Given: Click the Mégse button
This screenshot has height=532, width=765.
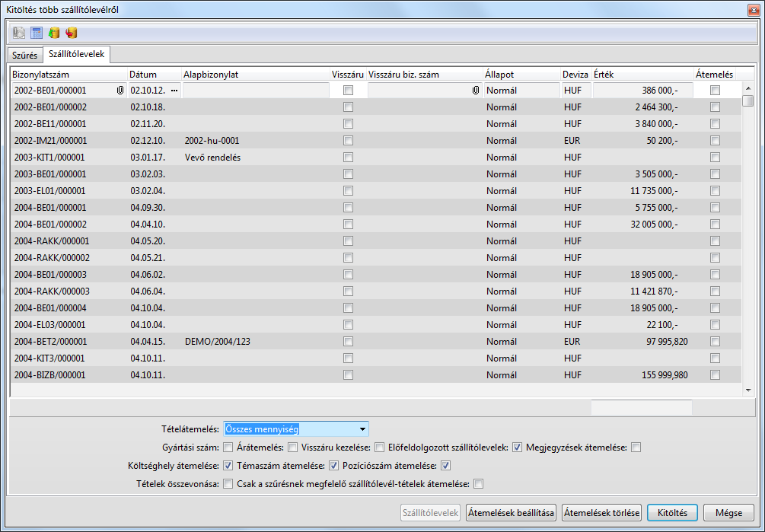Looking at the screenshot, I should pyautogui.click(x=729, y=512).
